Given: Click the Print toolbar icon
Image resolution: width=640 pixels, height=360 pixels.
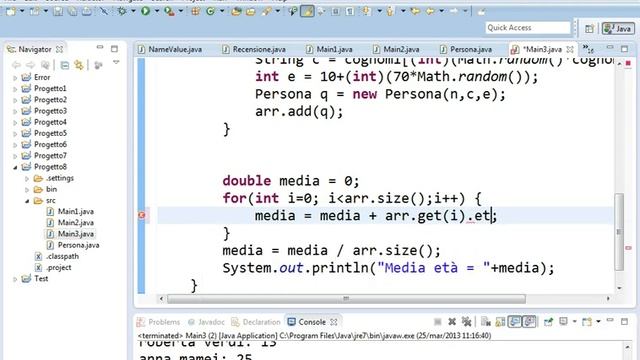Looking at the screenshot, I should click(x=87, y=11).
